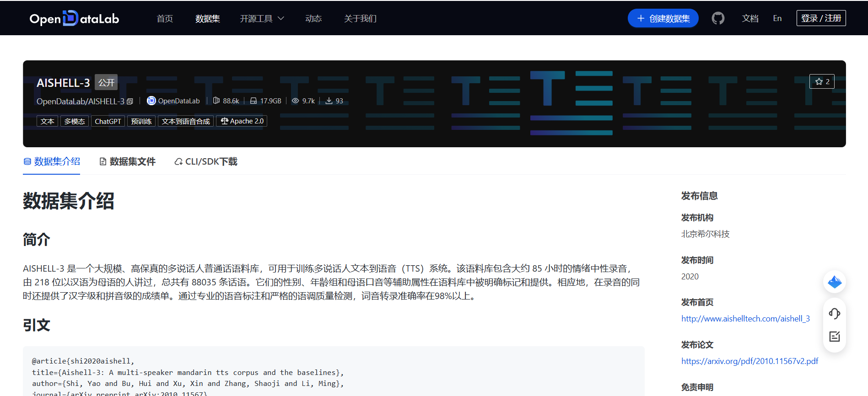Viewport: 868px width, 396px height.
Task: Click the @article{shi2020aishell citation line
Action: (83, 361)
